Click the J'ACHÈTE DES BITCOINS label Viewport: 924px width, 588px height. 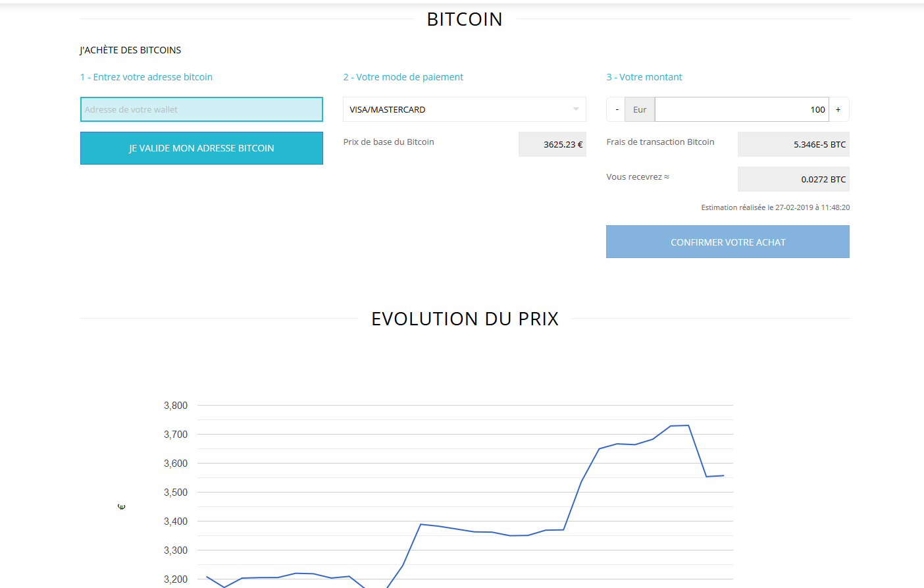130,49
